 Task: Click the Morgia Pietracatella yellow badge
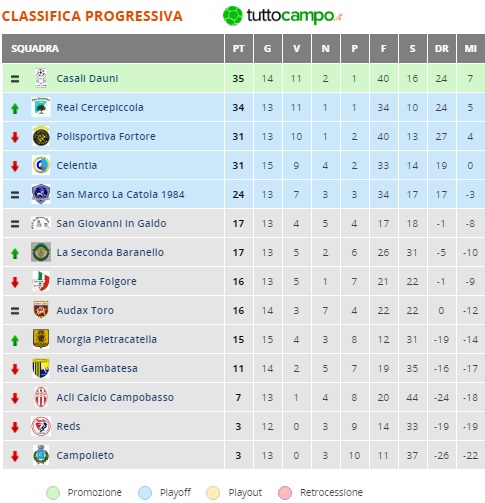(41, 339)
